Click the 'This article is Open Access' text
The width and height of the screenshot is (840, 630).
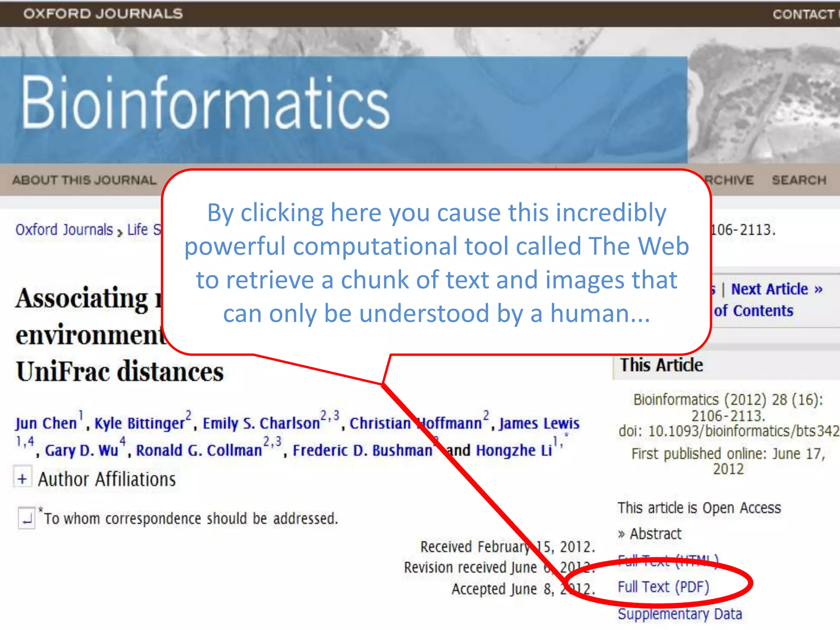point(699,508)
